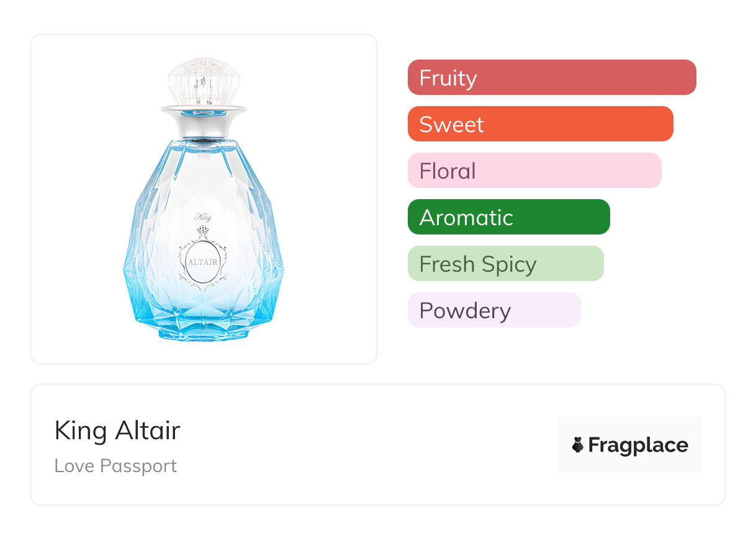The image size is (756, 536).
Task: Select the Fruity accord bar
Action: 552,78
